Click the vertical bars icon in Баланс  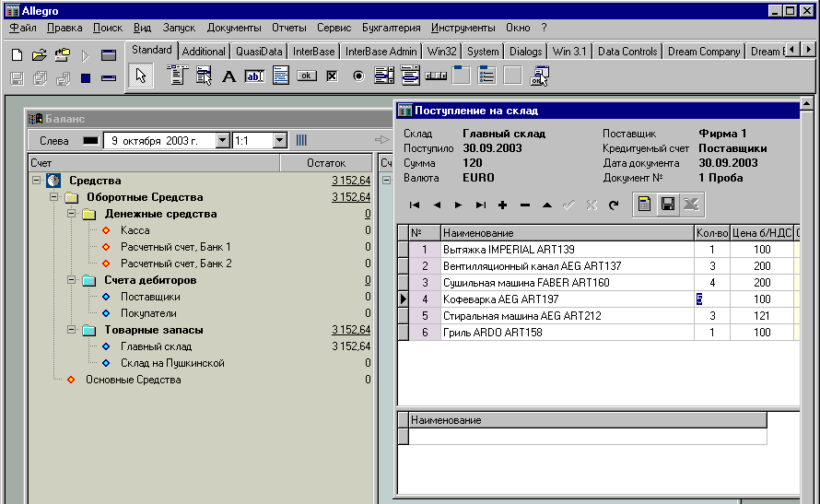coord(301,140)
